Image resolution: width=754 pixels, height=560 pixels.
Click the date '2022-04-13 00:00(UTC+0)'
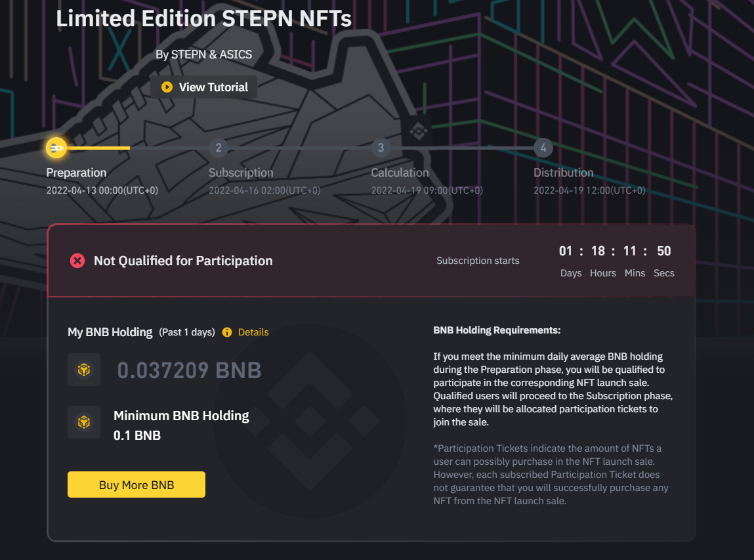pyautogui.click(x=102, y=190)
